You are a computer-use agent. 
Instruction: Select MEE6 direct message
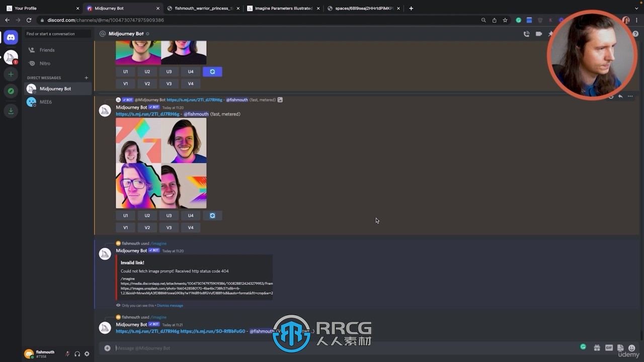(x=58, y=102)
